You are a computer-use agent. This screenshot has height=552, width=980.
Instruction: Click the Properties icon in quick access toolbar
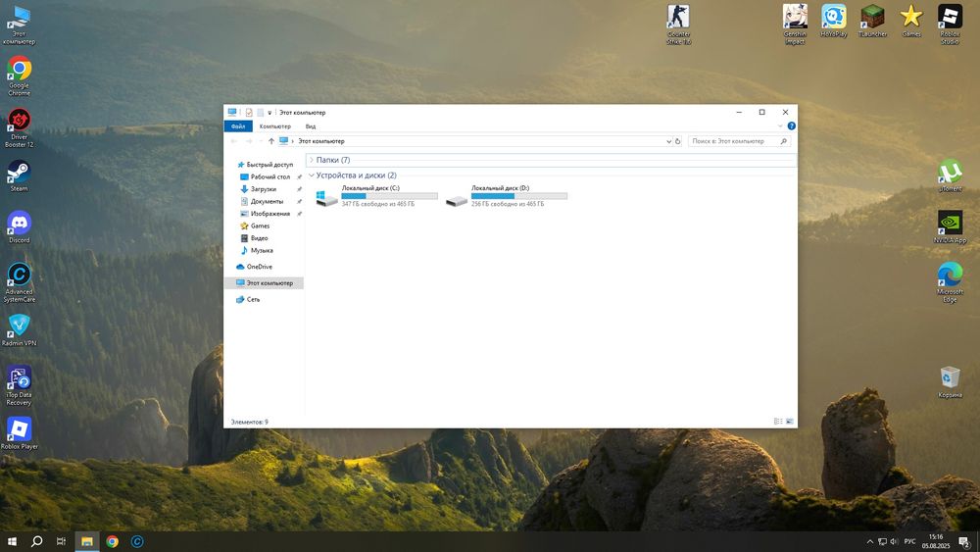click(249, 113)
